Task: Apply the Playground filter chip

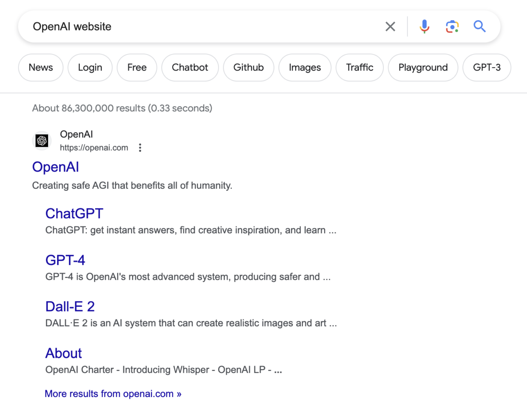Action: [423, 67]
